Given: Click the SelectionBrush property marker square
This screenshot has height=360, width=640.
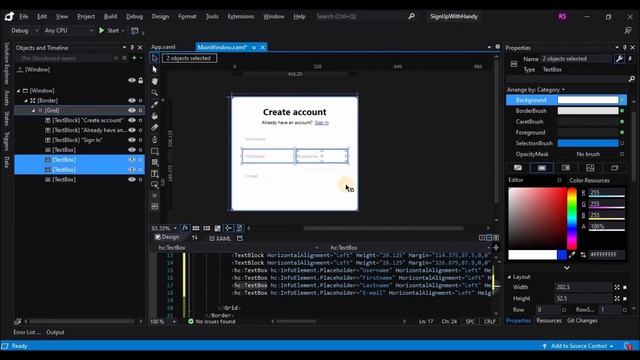Looking at the screenshot, I should [x=622, y=143].
